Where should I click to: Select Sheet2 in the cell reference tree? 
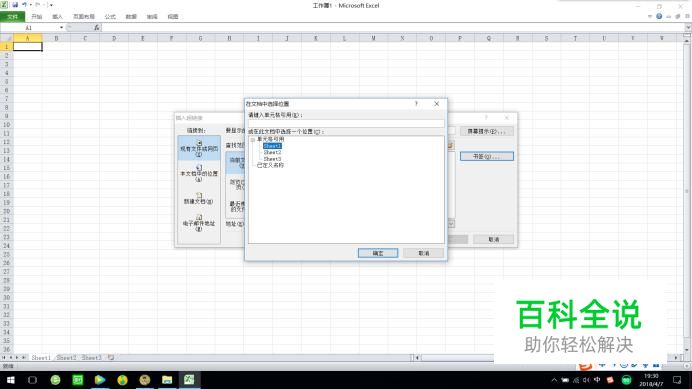(272, 152)
